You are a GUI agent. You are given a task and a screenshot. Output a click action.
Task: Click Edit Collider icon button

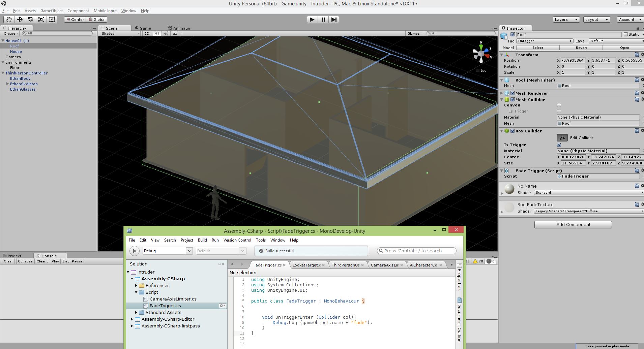[562, 137]
